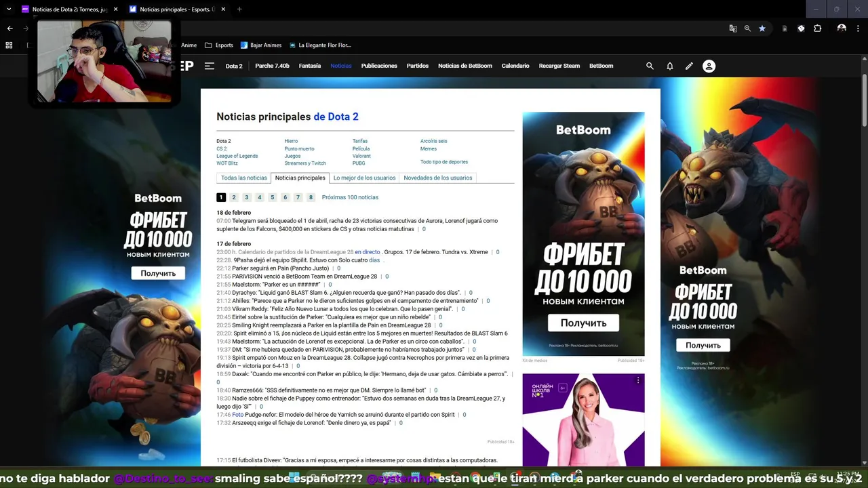This screenshot has height=488, width=868.
Task: Open 'Noticias de BetBoom' in the navigation
Action: click(465, 66)
